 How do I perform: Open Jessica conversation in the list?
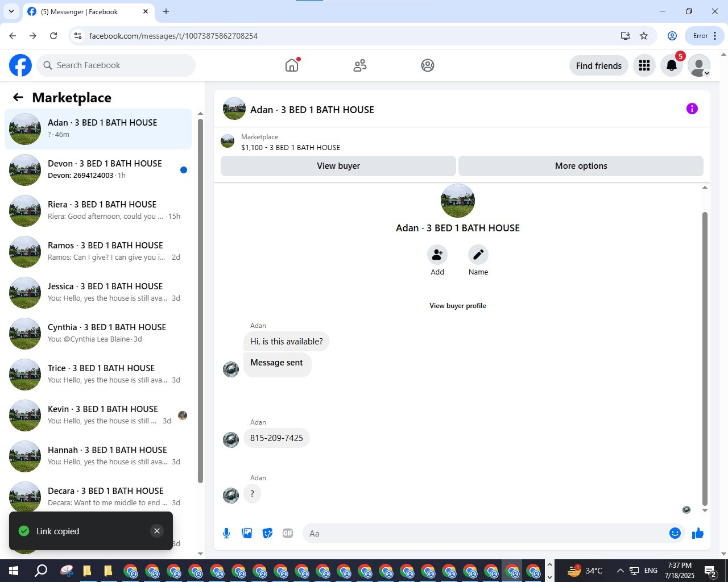[x=98, y=293]
